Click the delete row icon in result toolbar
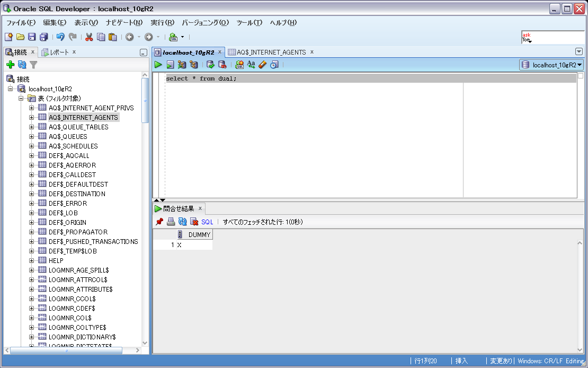Viewport: 588px width, 368px height. 194,222
